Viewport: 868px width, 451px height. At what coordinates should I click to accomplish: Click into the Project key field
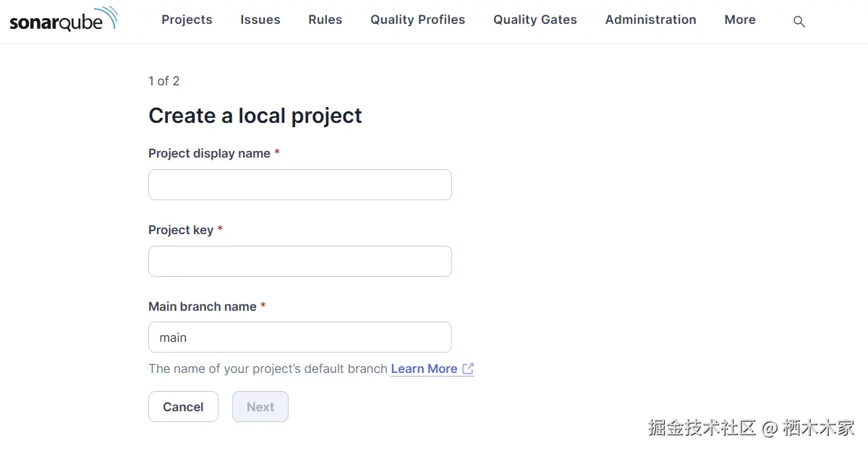coord(300,262)
